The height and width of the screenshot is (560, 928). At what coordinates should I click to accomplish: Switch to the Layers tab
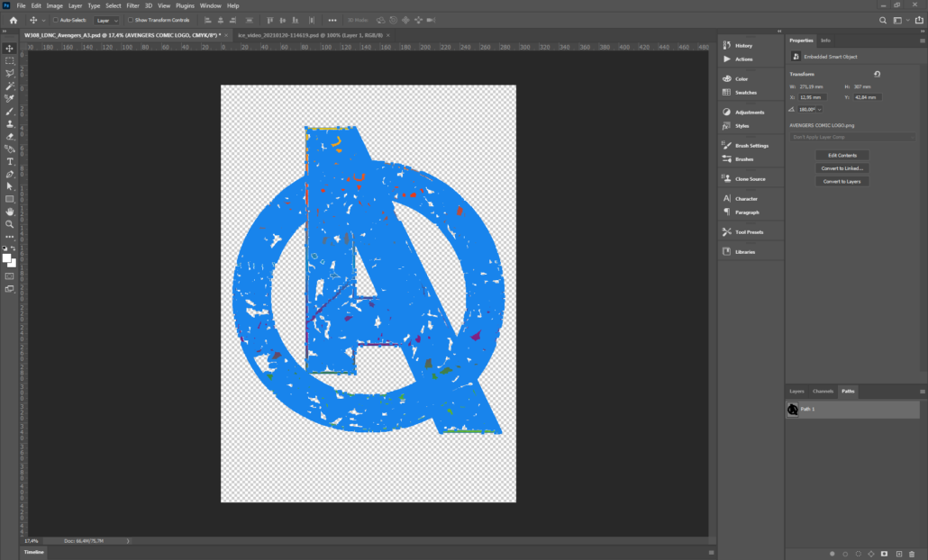pyautogui.click(x=796, y=392)
